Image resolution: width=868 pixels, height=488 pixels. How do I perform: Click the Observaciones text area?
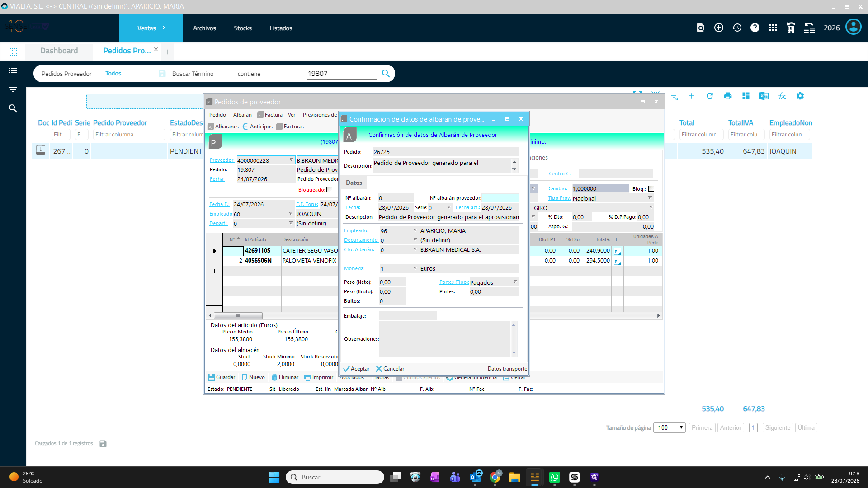click(445, 339)
